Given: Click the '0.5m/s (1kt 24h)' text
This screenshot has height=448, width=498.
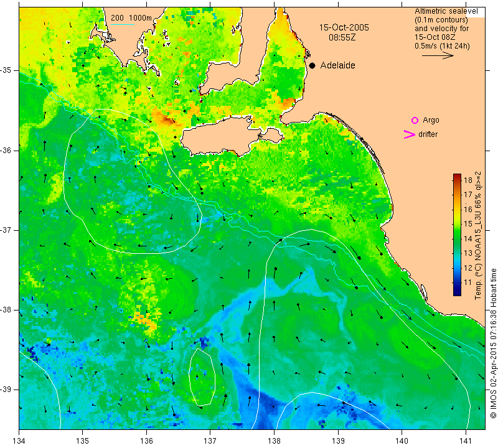Looking at the screenshot, I should point(442,46).
